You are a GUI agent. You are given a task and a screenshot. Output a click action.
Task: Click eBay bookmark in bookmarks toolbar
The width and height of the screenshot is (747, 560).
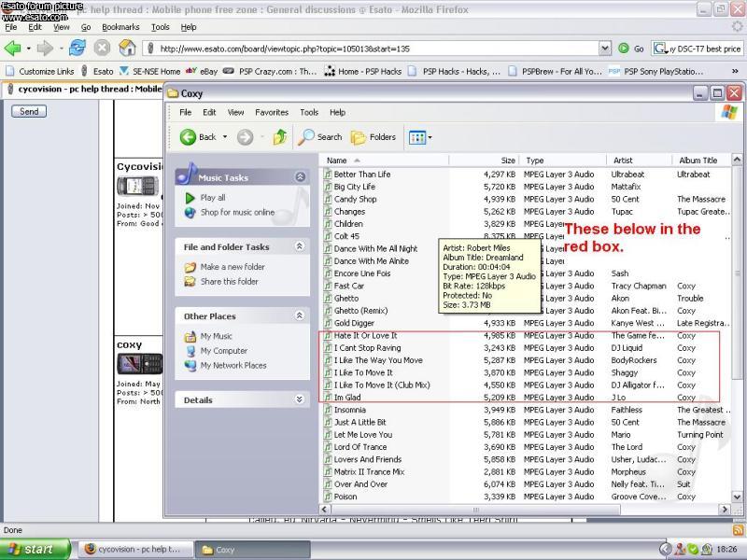[202, 72]
